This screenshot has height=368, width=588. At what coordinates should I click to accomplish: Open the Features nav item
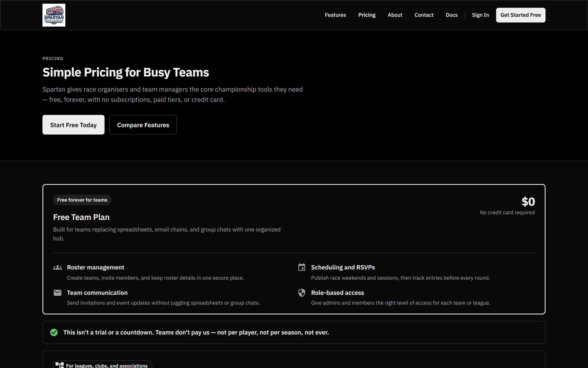[335, 15]
